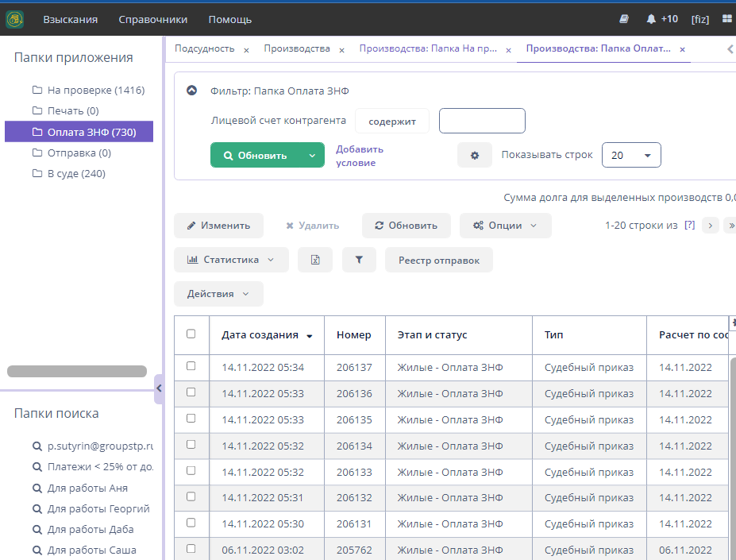Click the app logo icon
736x560 pixels.
pos(14,19)
